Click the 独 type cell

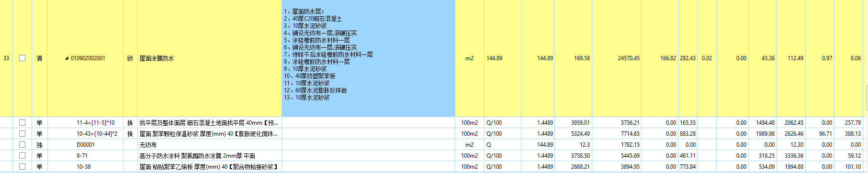(39, 145)
